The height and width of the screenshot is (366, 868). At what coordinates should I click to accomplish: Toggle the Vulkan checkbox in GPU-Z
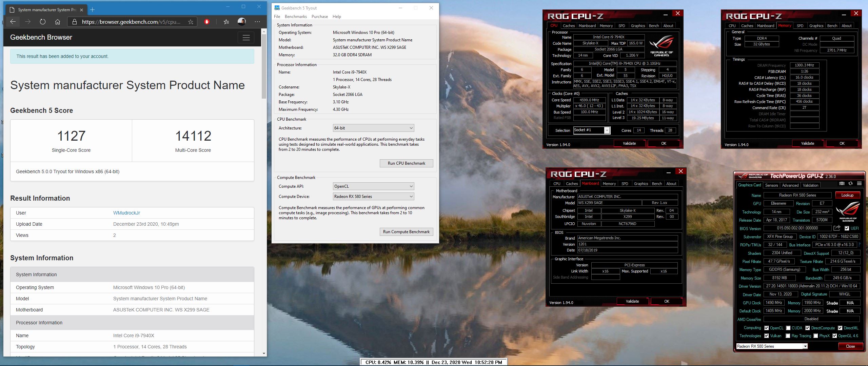tap(767, 336)
